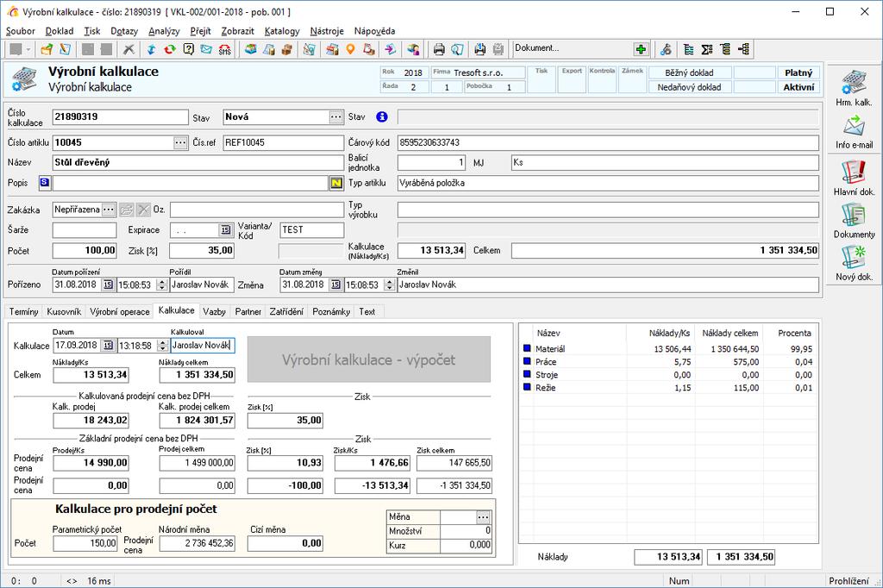Screen dimensions: 883x588
Task: Click the blue swatch beside Režie
Action: tap(527, 387)
